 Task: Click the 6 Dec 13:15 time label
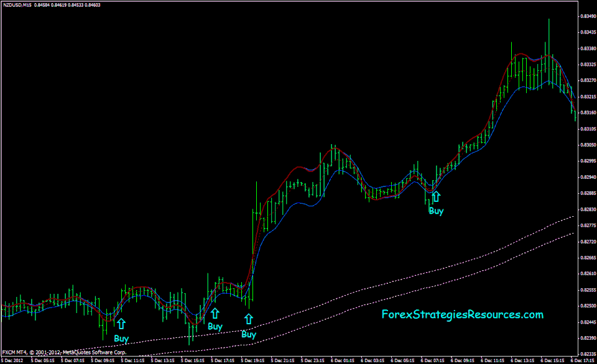523,360
